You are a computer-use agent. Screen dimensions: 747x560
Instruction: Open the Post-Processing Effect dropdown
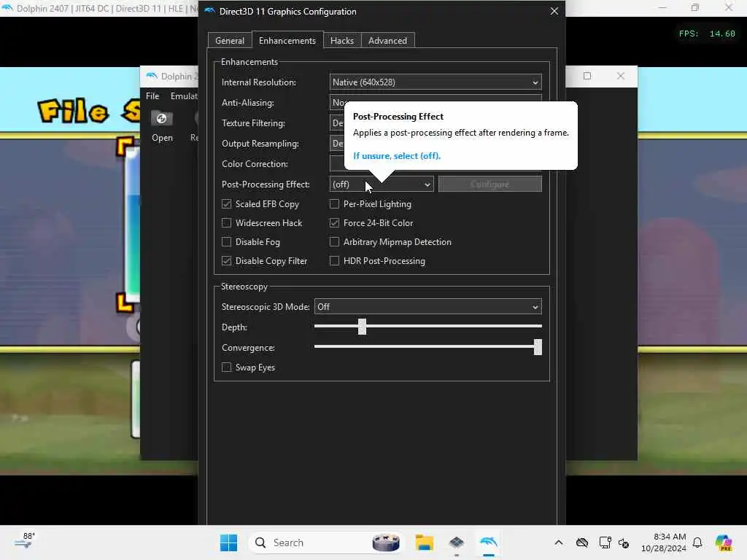[381, 184]
